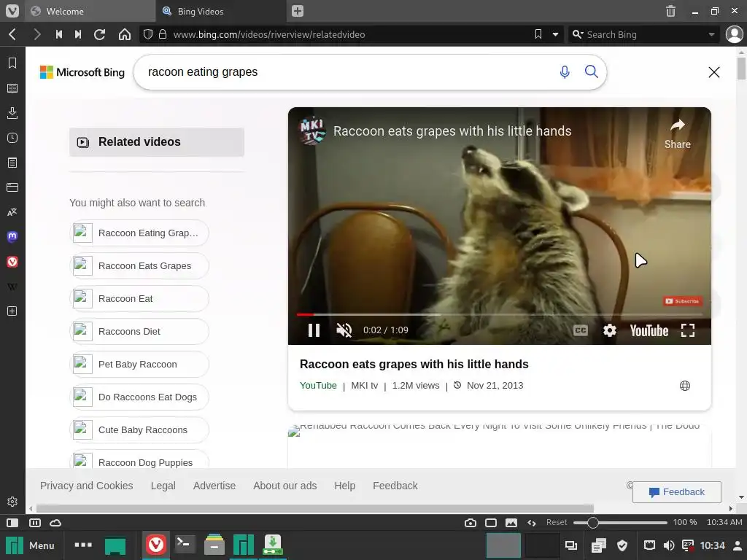747x560 pixels.
Task: Open Privacy and Cookies link
Action: tap(86, 486)
